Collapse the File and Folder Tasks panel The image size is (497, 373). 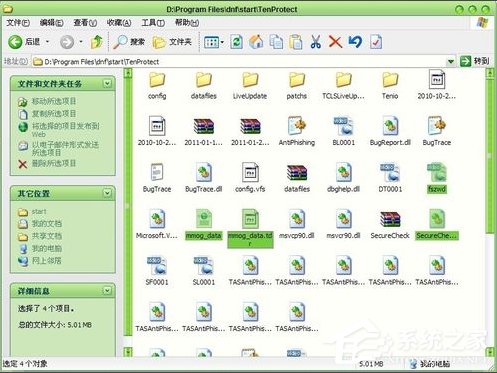pos(107,83)
